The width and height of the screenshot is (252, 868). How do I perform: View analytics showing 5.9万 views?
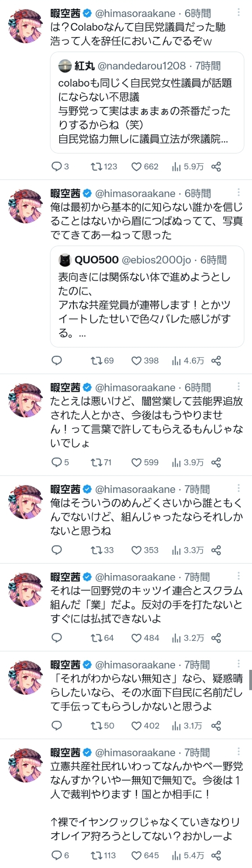tap(177, 167)
